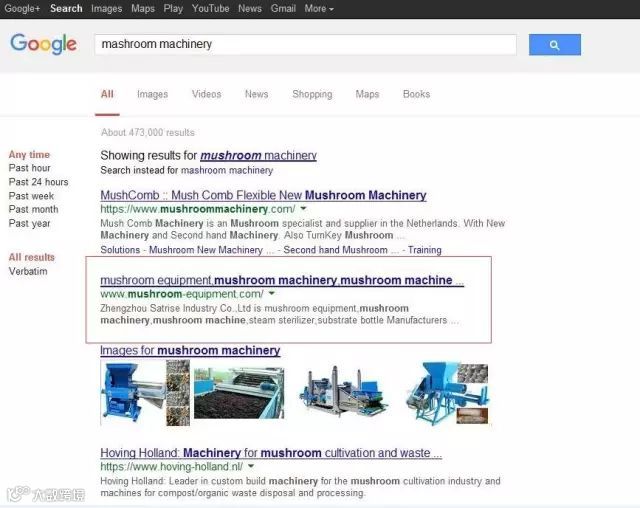Open dropdown arrow beside mushroommachinery.com URL
The image size is (640, 508).
point(303,209)
